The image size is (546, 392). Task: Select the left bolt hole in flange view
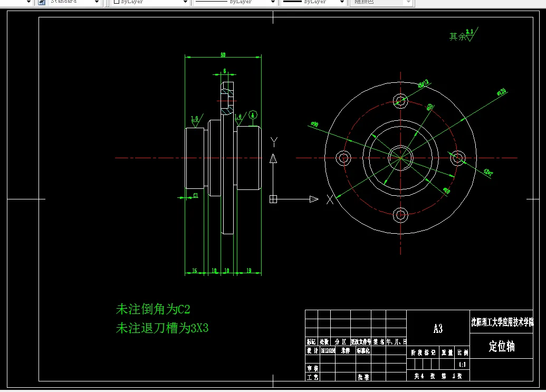click(343, 158)
